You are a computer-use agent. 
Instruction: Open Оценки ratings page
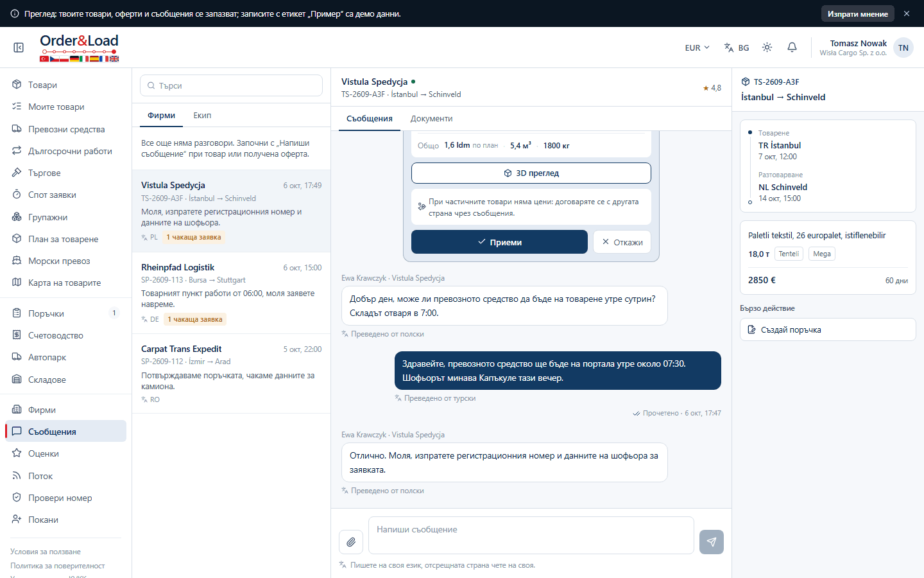point(65,453)
